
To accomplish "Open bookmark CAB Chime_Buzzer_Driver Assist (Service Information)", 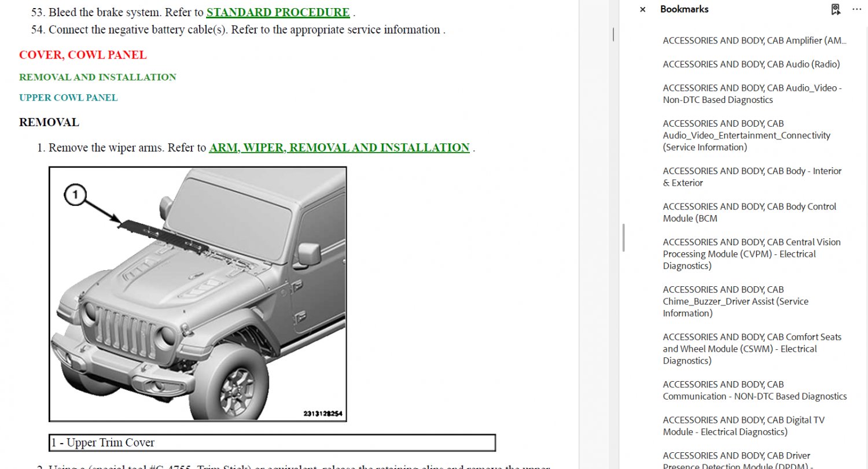I will [x=735, y=301].
